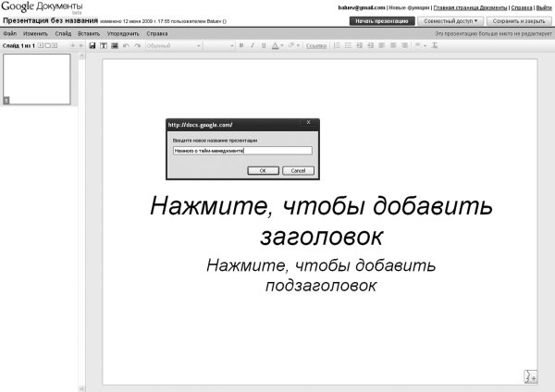
Task: Decrease paragraph indent
Action: (x=360, y=45)
